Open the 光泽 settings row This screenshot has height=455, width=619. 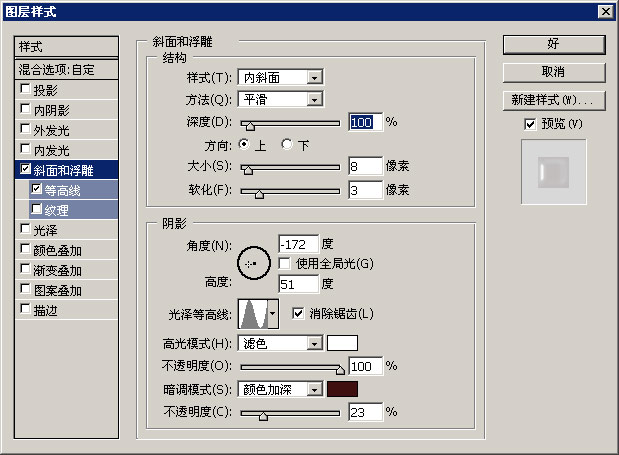pyautogui.click(x=66, y=230)
